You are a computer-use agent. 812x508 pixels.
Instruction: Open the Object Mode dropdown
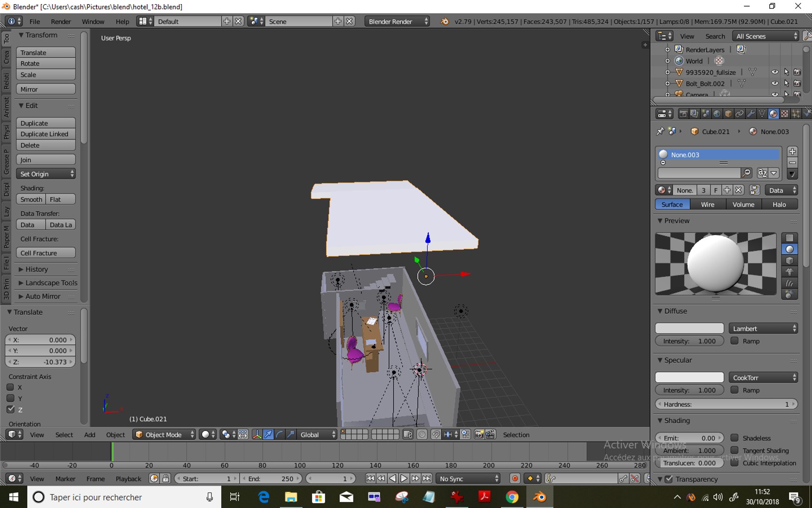[164, 435]
